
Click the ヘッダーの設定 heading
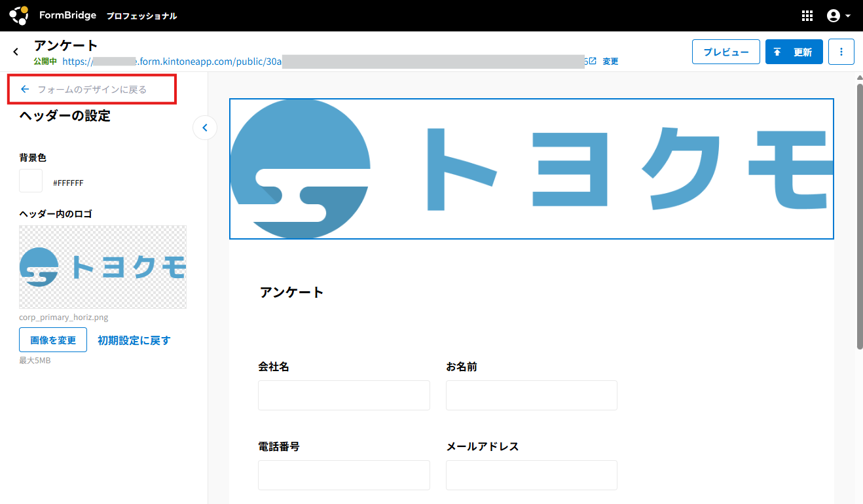point(65,116)
